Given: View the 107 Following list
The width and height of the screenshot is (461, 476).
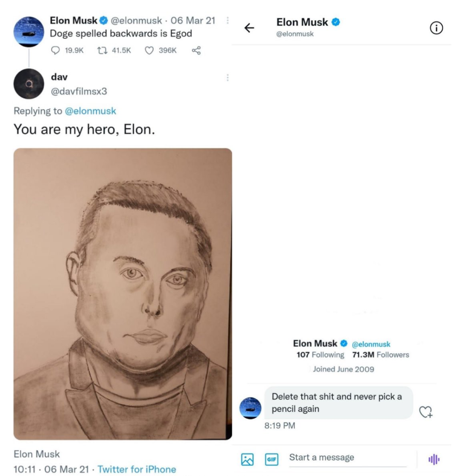Looking at the screenshot, I should point(320,355).
